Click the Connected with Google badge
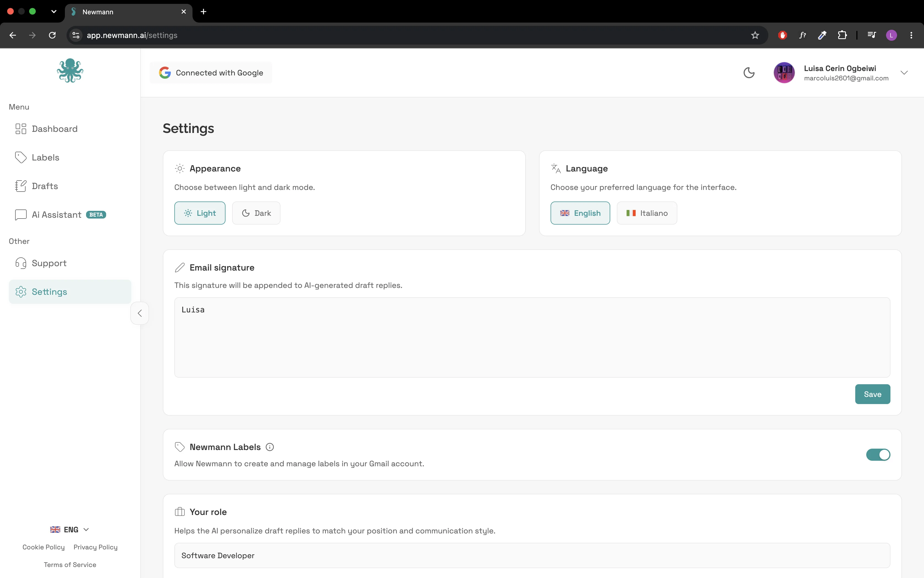Image resolution: width=924 pixels, height=578 pixels. point(211,73)
